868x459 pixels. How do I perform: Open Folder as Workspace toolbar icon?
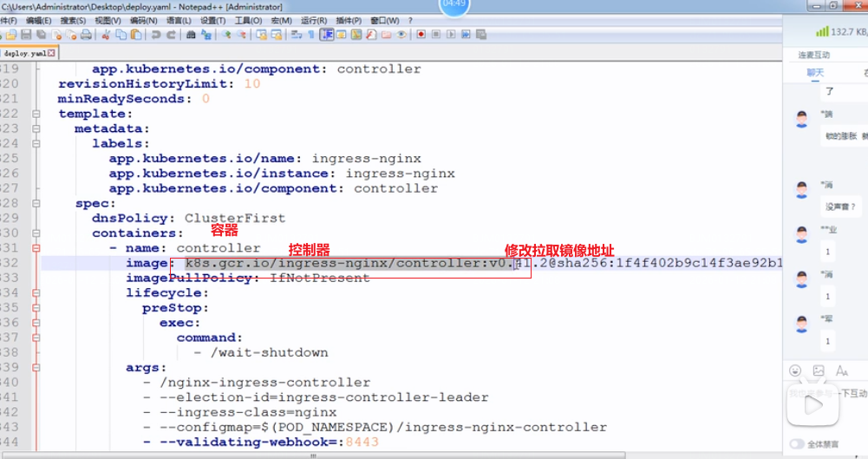pyautogui.click(x=387, y=35)
